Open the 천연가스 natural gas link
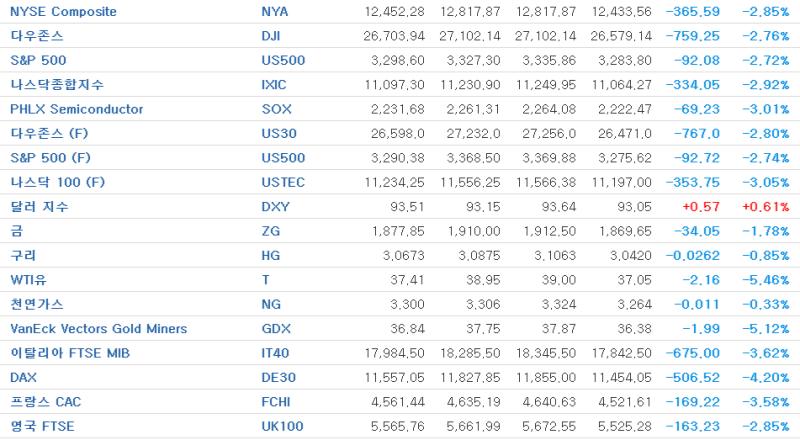The width and height of the screenshot is (800, 440). click(37, 304)
